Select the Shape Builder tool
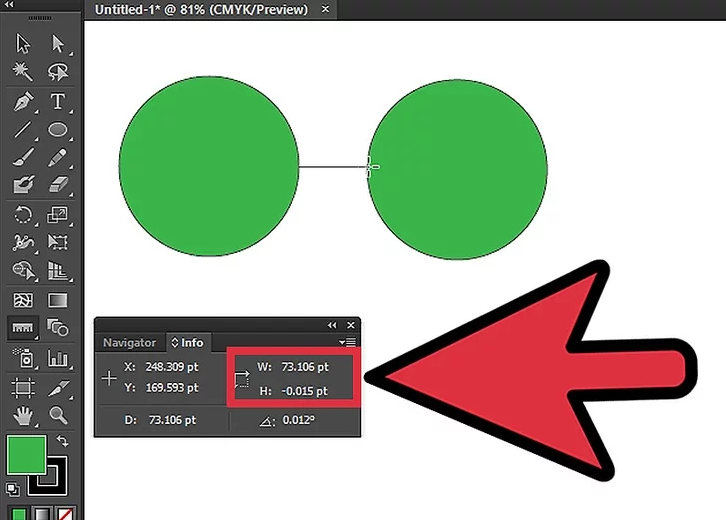 pos(23,270)
